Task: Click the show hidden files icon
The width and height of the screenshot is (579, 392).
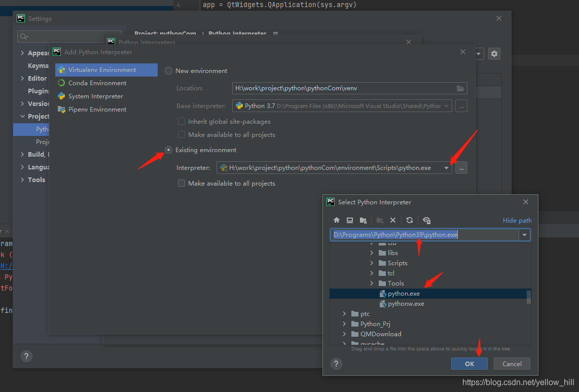Action: pyautogui.click(x=426, y=220)
